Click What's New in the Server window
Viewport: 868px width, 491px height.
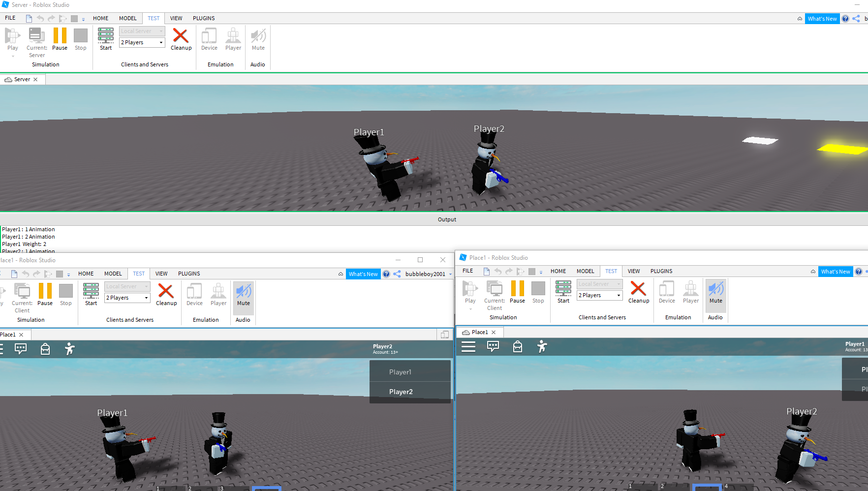pos(822,19)
